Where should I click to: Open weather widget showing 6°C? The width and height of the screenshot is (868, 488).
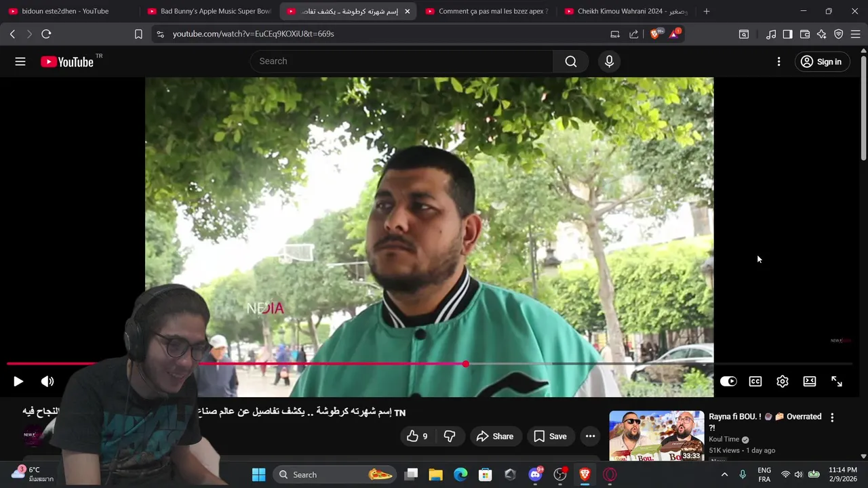click(x=33, y=474)
